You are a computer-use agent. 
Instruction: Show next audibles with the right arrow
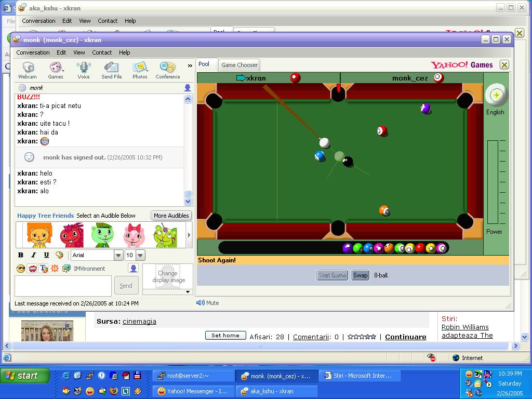pos(189,235)
